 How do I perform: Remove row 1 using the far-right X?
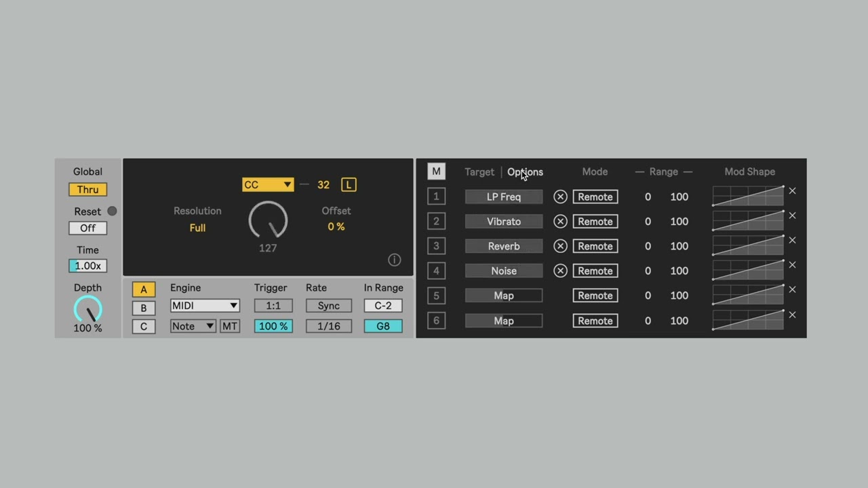(x=792, y=190)
